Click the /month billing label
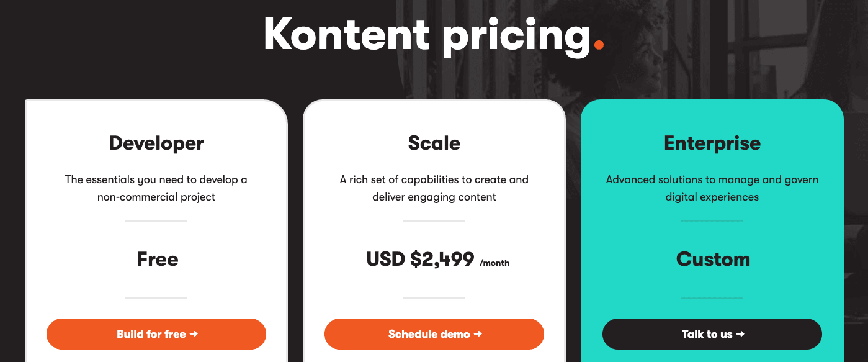868x362 pixels. (494, 263)
